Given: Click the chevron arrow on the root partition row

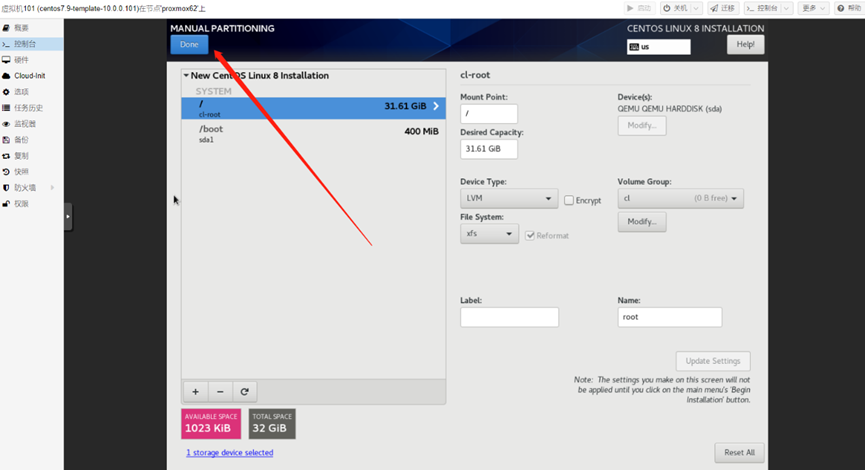Looking at the screenshot, I should [x=436, y=106].
